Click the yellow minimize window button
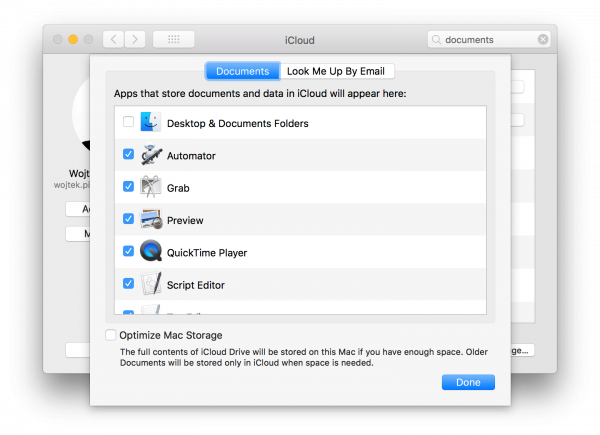The width and height of the screenshot is (600, 435). point(73,39)
